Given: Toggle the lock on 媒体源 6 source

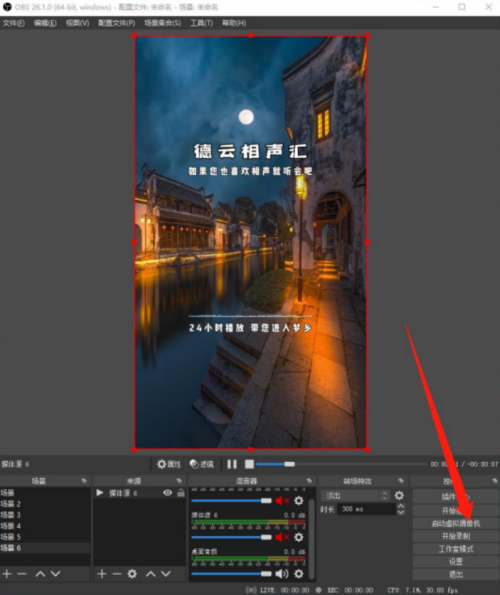Looking at the screenshot, I should coord(181,493).
